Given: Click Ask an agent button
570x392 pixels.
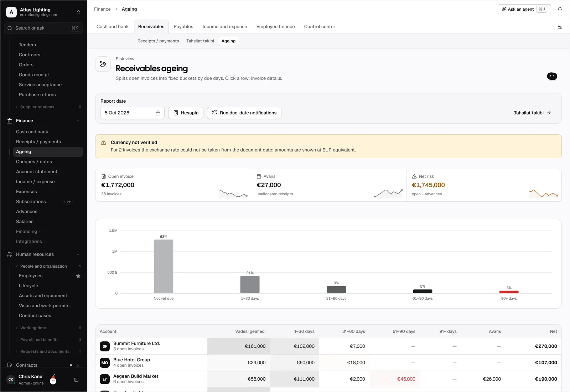Looking at the screenshot, I should (x=524, y=9).
